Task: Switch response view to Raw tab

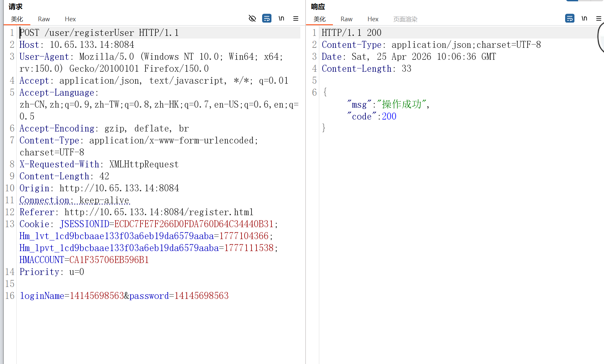Action: coord(347,19)
